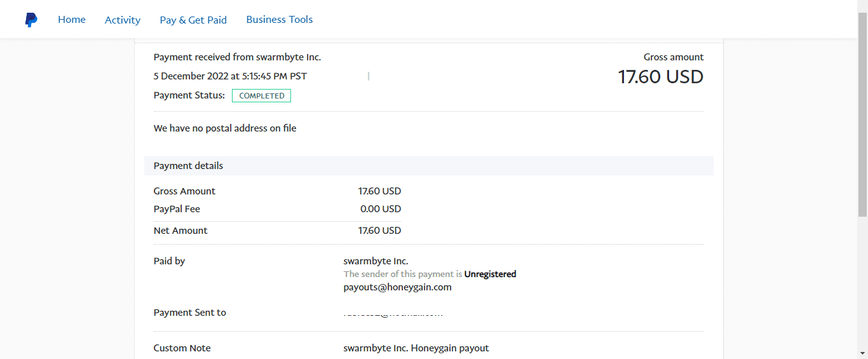The height and width of the screenshot is (359, 868).
Task: Click the Net Amount 17.60 USD value
Action: click(x=379, y=231)
